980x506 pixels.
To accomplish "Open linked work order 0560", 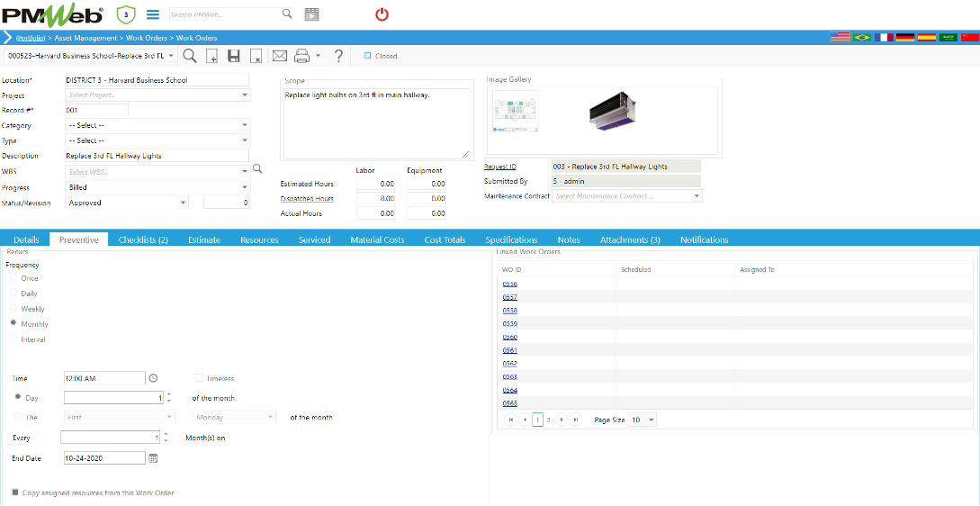I will click(509, 337).
